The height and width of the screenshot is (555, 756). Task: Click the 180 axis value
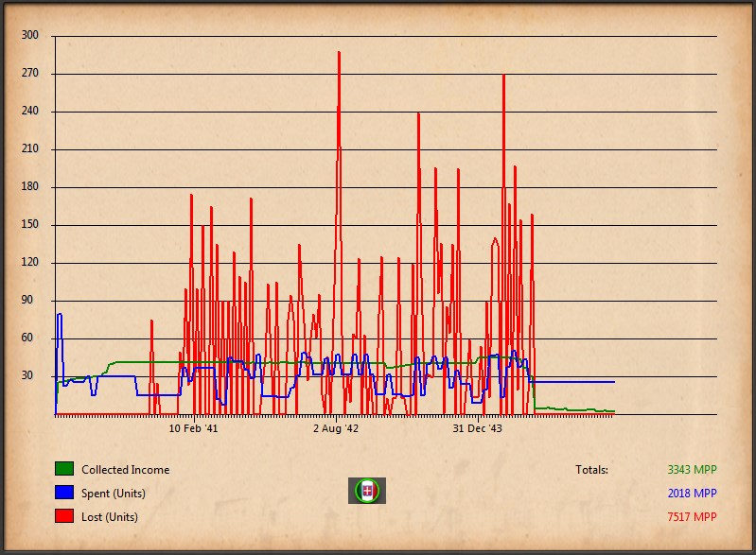30,186
